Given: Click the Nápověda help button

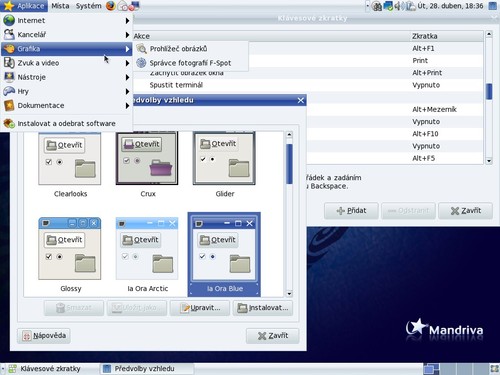Looking at the screenshot, I should (x=44, y=335).
